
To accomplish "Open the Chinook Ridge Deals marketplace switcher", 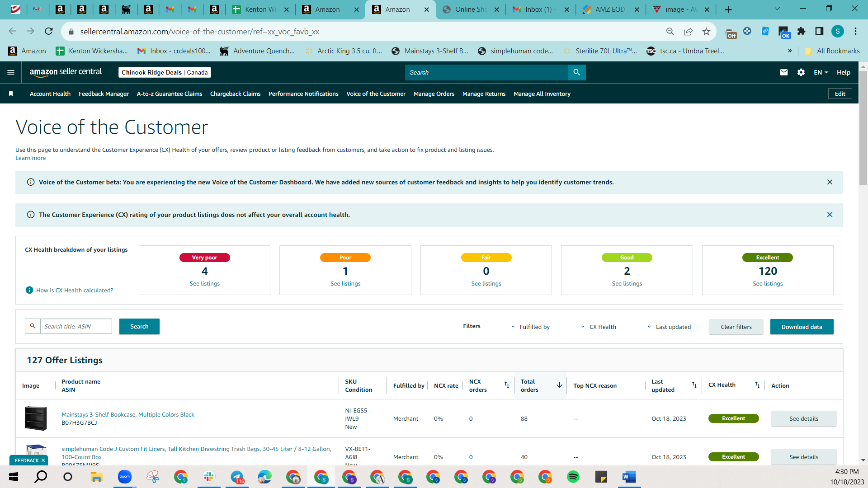I will click(165, 72).
